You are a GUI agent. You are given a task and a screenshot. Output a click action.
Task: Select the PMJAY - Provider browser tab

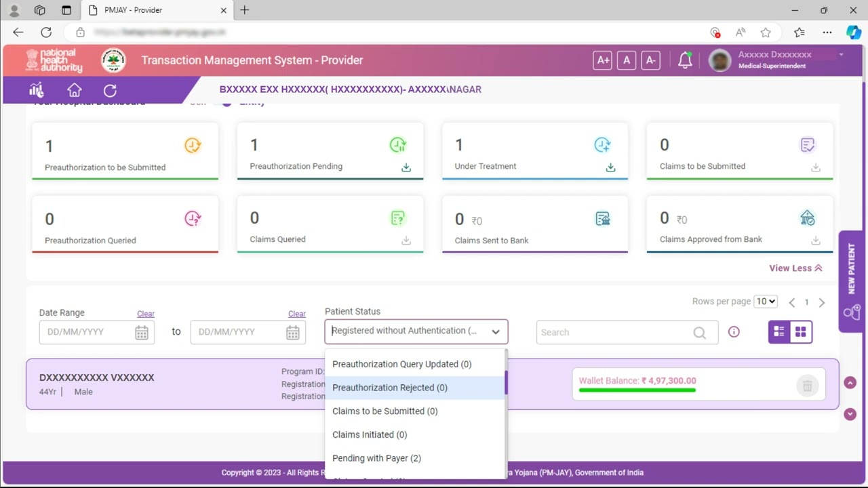pos(156,10)
